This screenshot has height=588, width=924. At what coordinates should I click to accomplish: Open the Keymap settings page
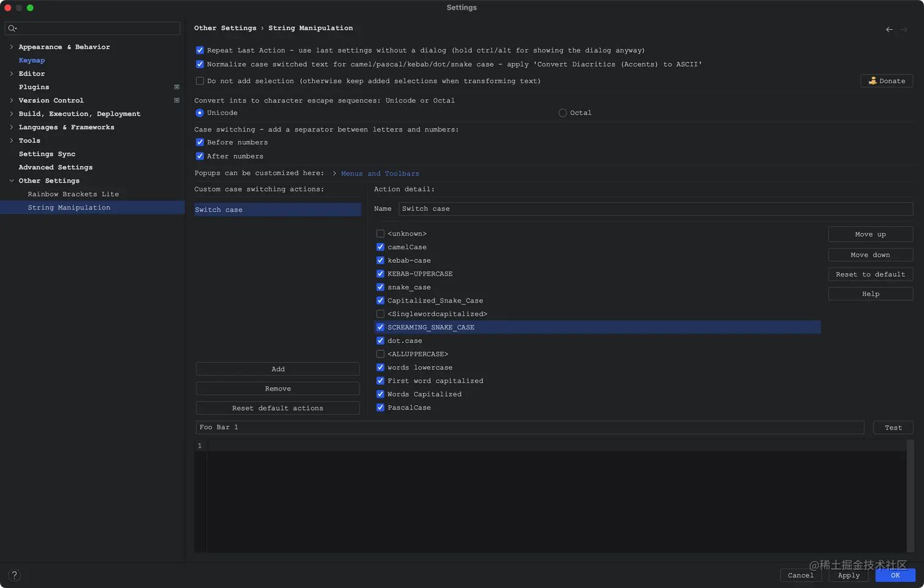(32, 61)
